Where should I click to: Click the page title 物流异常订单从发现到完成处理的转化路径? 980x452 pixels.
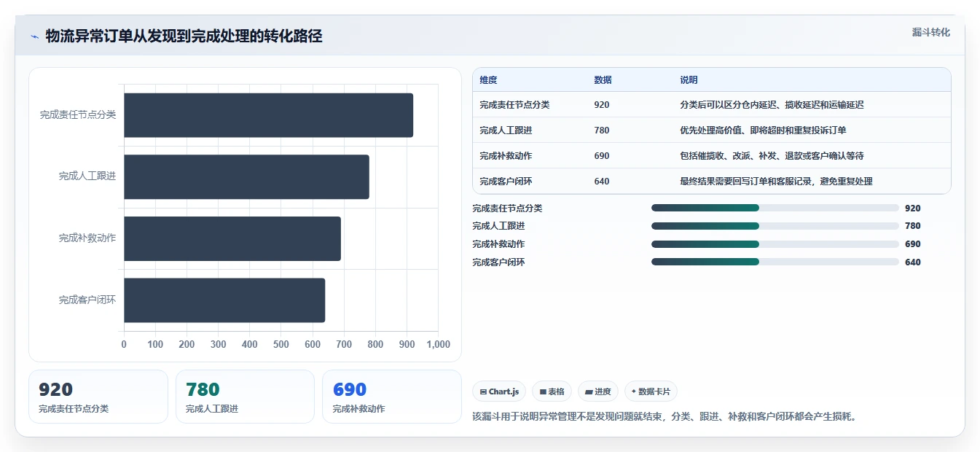click(184, 36)
